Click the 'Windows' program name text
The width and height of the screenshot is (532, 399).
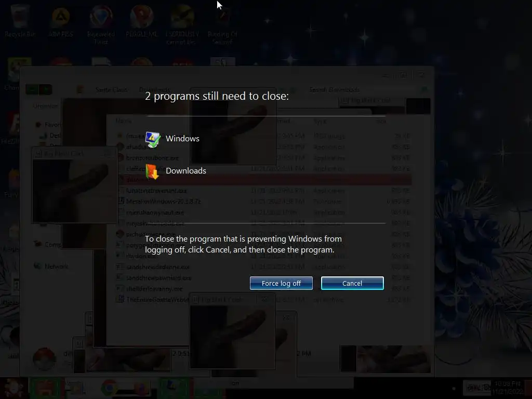click(x=182, y=138)
